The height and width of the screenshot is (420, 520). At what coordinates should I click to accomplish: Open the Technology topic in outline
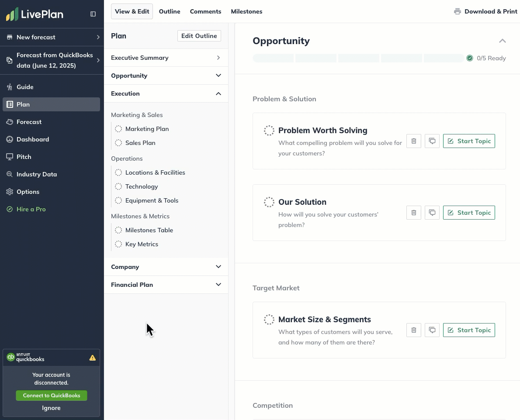coord(142,186)
